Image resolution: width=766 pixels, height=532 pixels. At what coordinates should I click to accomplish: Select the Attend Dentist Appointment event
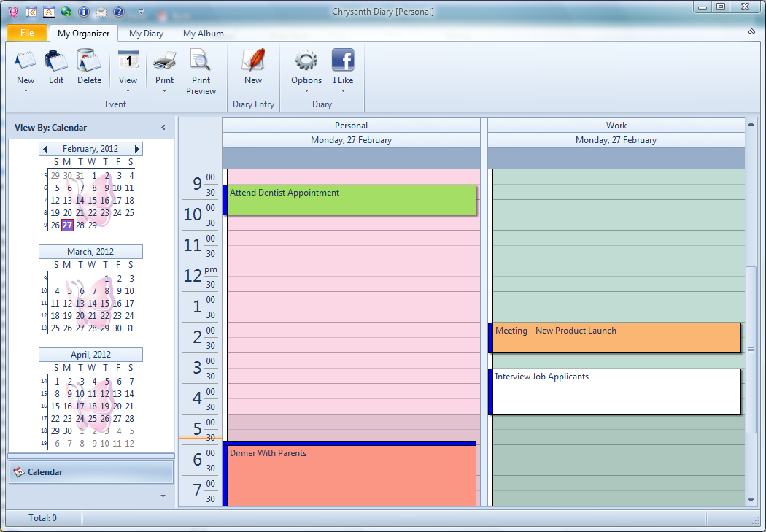click(350, 200)
